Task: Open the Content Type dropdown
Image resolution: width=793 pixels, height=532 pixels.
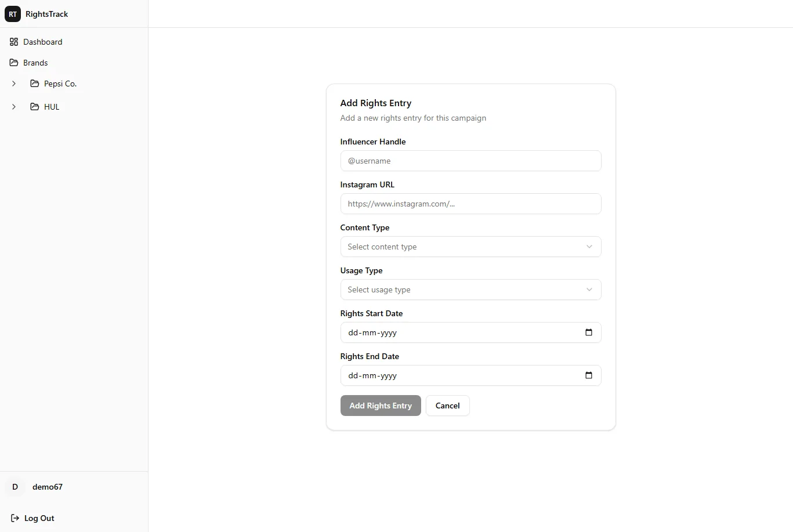Action: [470, 247]
